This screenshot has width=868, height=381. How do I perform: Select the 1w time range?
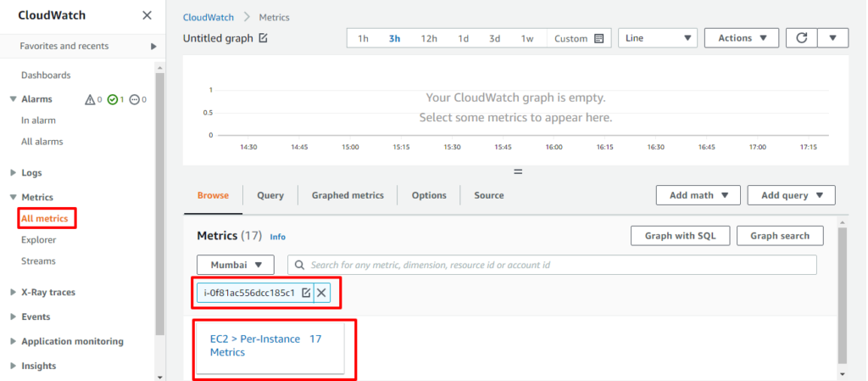[527, 38]
